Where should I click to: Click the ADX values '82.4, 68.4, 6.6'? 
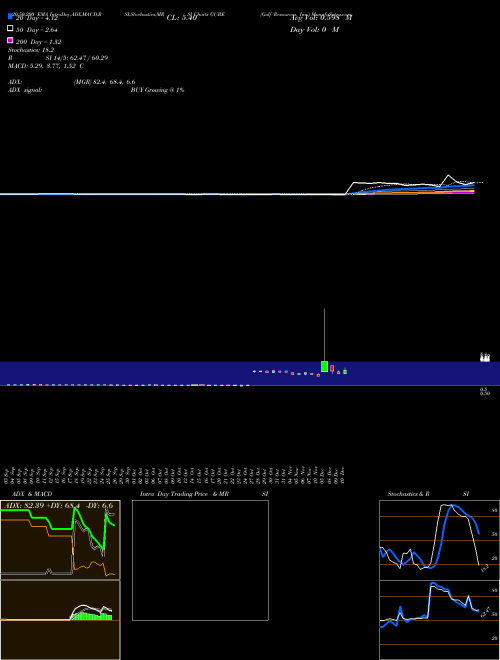pos(114,82)
